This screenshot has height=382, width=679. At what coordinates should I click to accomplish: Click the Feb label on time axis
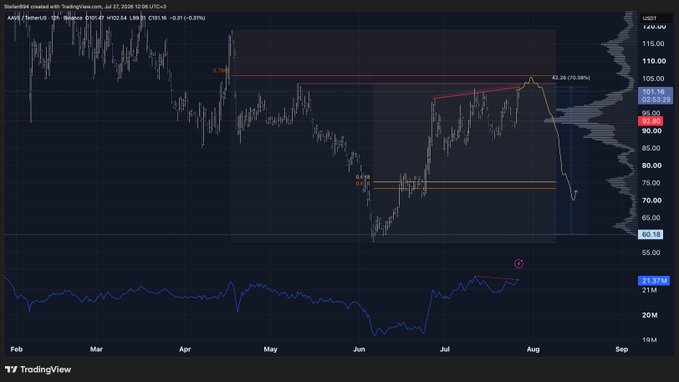coord(16,349)
